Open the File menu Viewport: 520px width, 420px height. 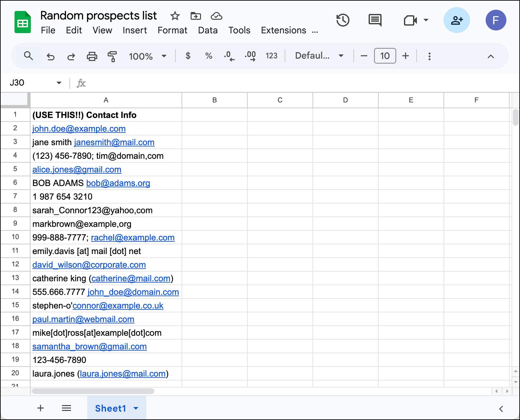coord(48,30)
